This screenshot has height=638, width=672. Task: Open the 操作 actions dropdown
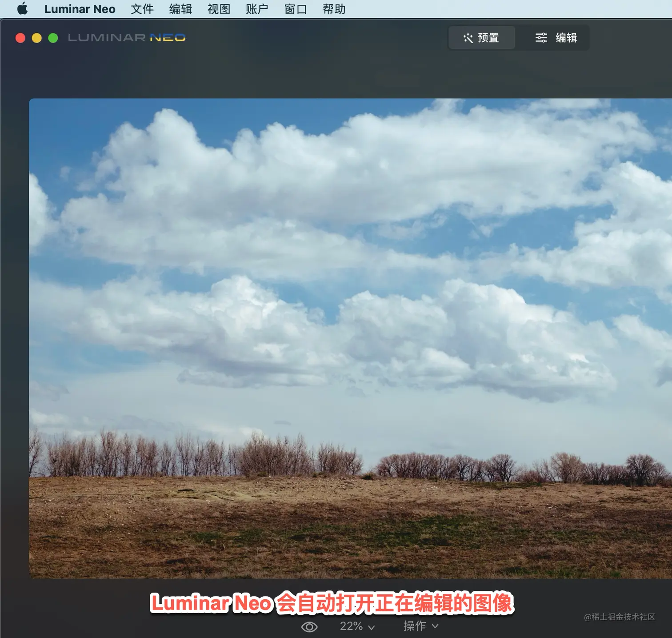421,626
